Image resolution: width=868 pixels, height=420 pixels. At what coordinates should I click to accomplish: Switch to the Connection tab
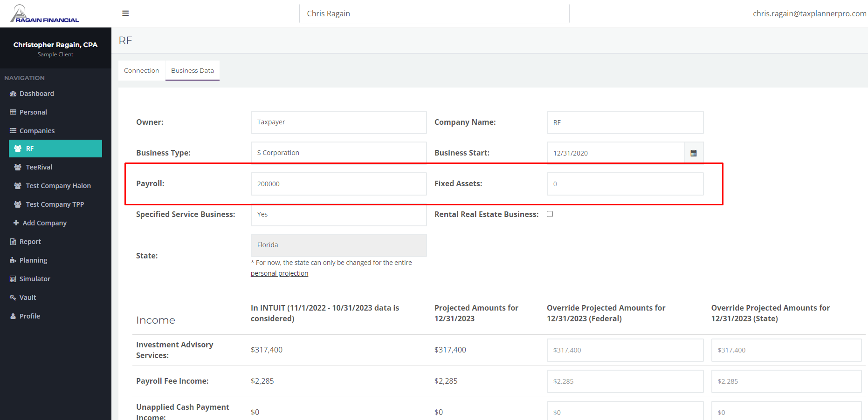coord(142,70)
